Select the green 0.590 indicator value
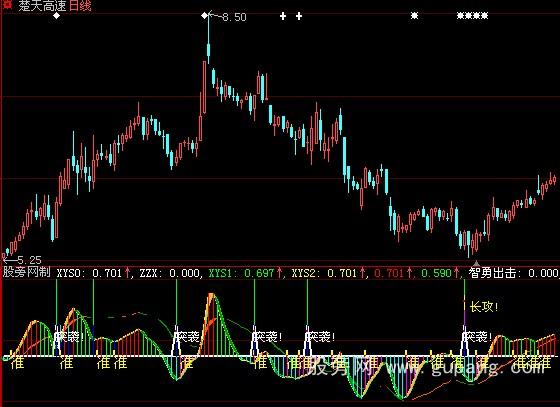 [436, 273]
